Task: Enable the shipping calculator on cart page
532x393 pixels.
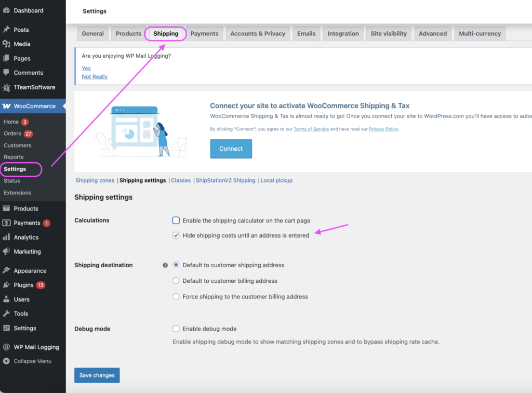Action: pos(176,220)
